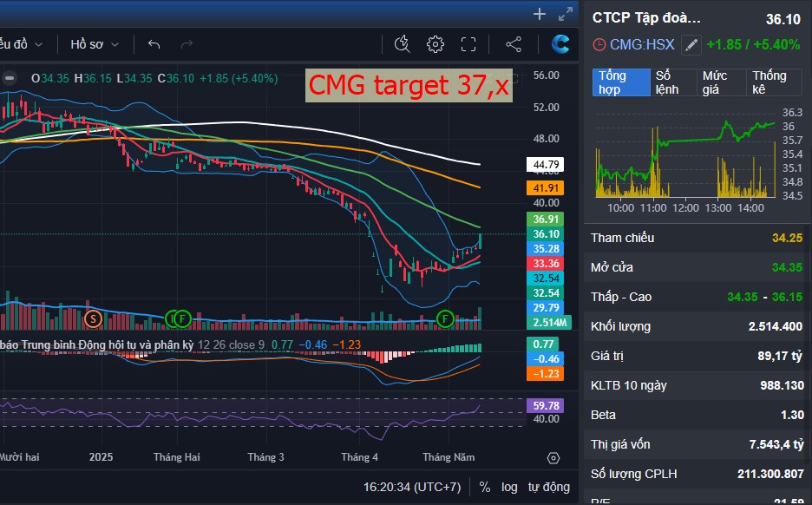The image size is (812, 505).
Task: Click the MACD indicator title text
Action: [x=97, y=345]
